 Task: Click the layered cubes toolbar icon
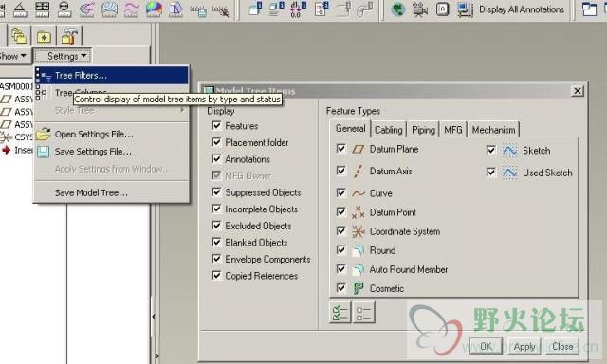pyautogui.click(x=276, y=9)
